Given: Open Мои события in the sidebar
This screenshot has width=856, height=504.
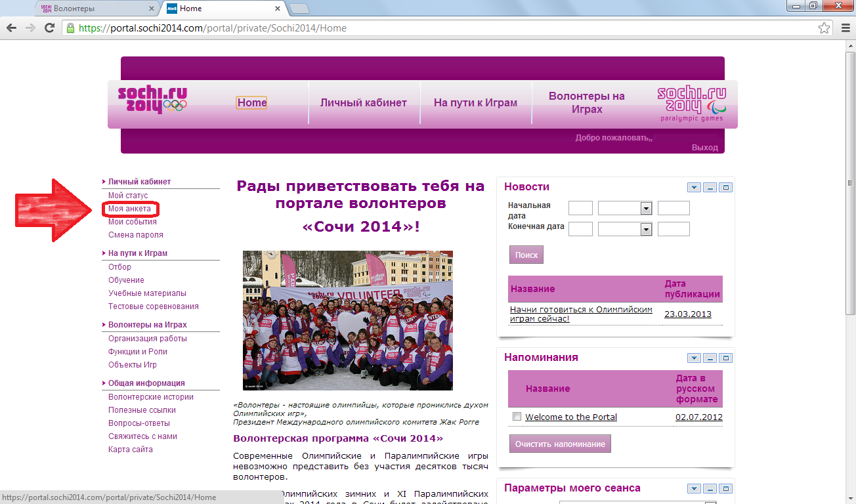Looking at the screenshot, I should 133,222.
